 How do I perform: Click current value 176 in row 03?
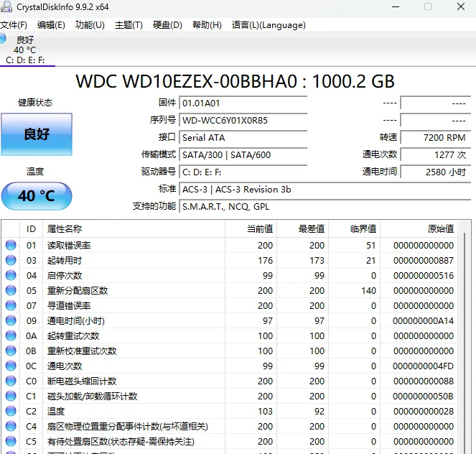coord(266,261)
